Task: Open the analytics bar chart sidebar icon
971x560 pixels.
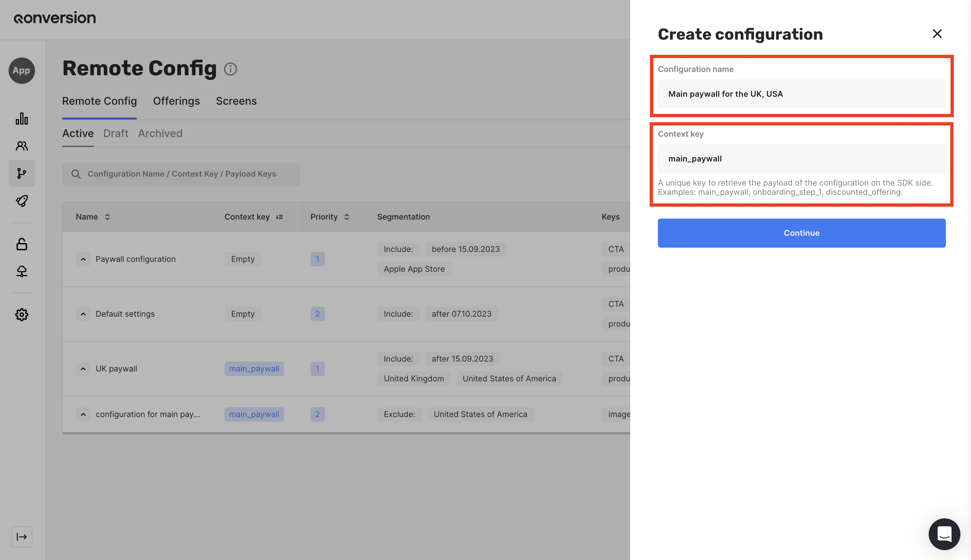Action: click(21, 119)
